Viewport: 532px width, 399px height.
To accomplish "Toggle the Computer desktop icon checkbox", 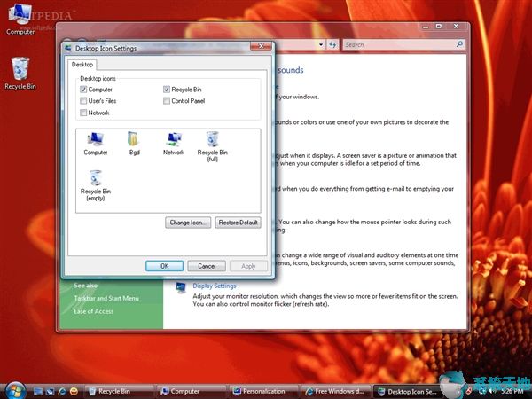I will (x=83, y=90).
